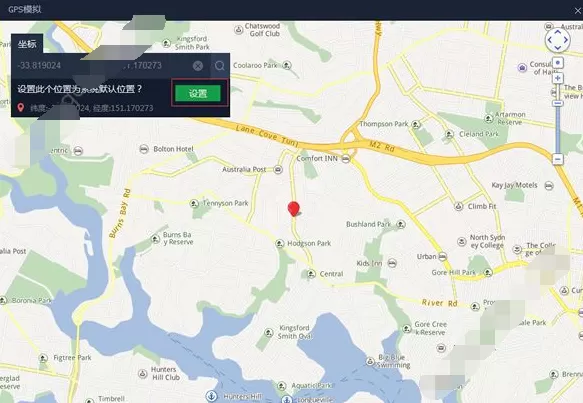
Task: Click the River Rd road label
Action: [x=439, y=303]
